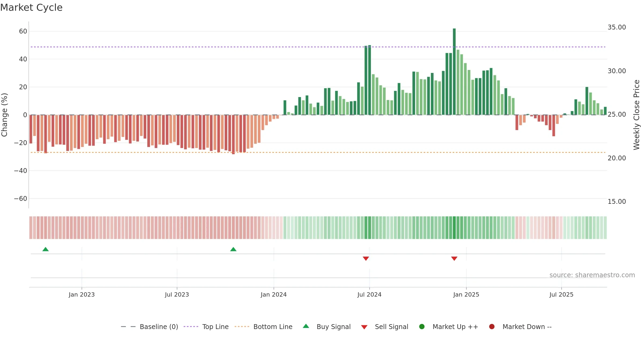The width and height of the screenshot is (644, 362).
Task: Click the Weekly Close Price axis title
Action: pyautogui.click(x=636, y=115)
